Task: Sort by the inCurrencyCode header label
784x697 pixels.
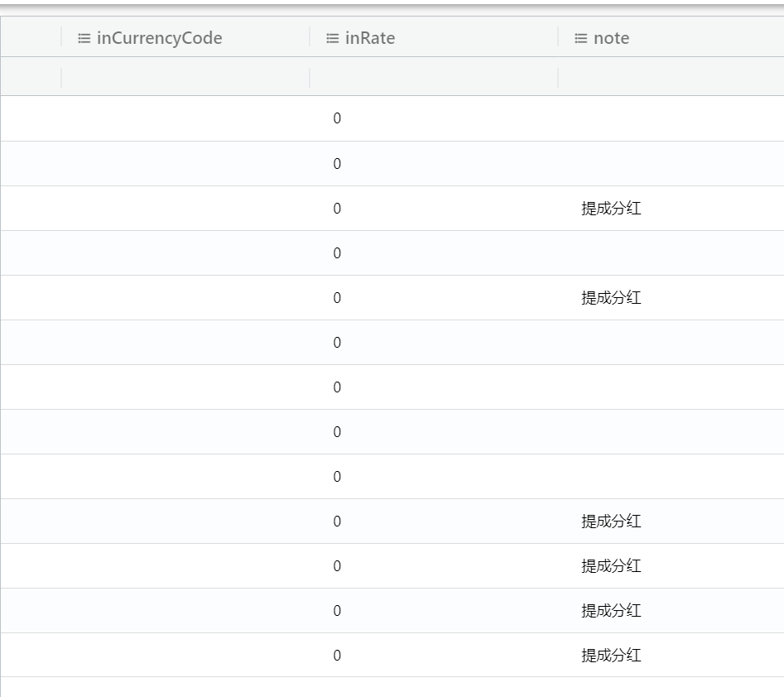Action: 159,38
